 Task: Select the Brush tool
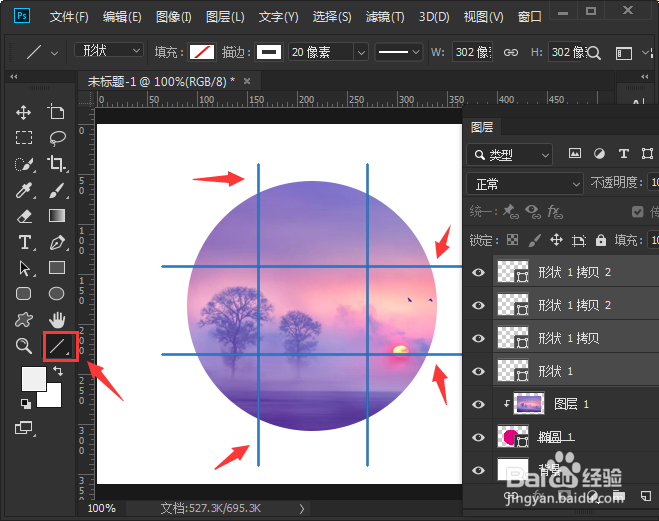57,190
